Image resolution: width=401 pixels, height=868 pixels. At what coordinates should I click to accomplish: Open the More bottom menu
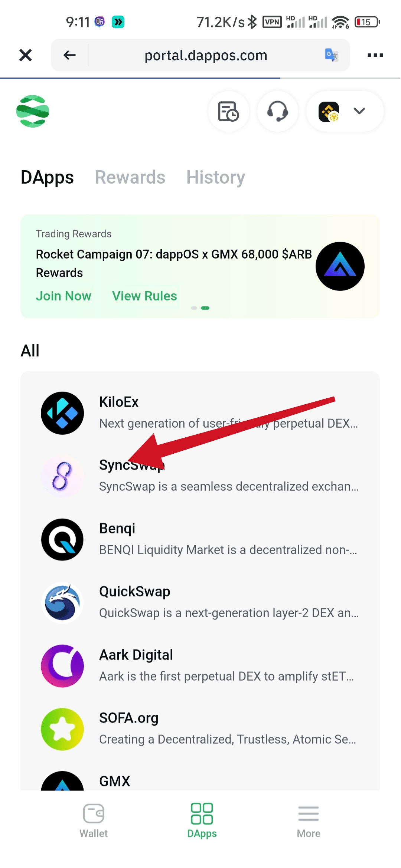[x=309, y=820]
